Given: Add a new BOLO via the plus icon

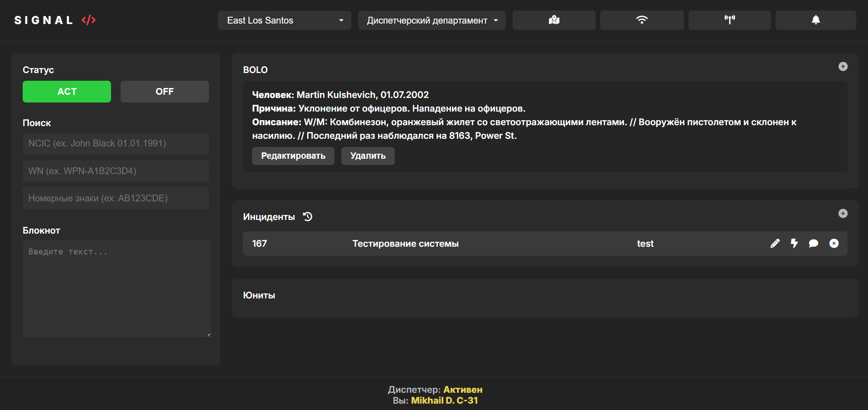Looking at the screenshot, I should (843, 66).
